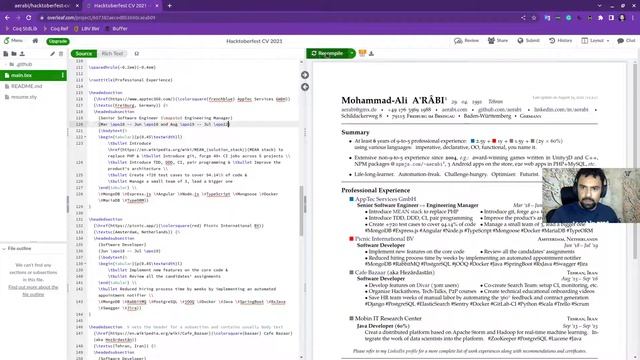Recompile the document
The image size is (640, 360).
point(327,53)
